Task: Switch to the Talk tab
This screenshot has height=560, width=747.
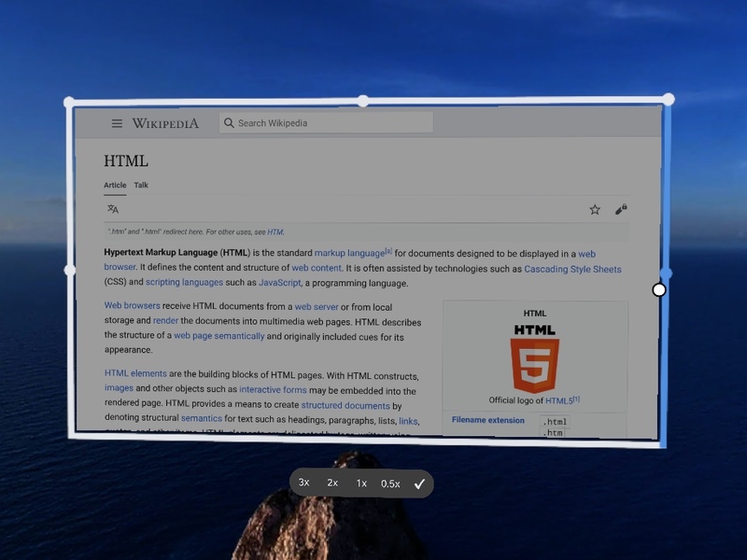Action: point(141,185)
